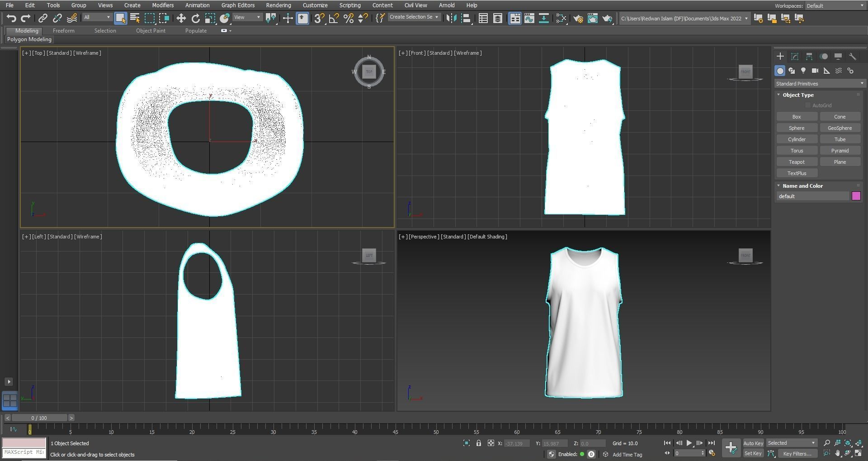Select Lights category icon
The image size is (868, 461).
803,71
